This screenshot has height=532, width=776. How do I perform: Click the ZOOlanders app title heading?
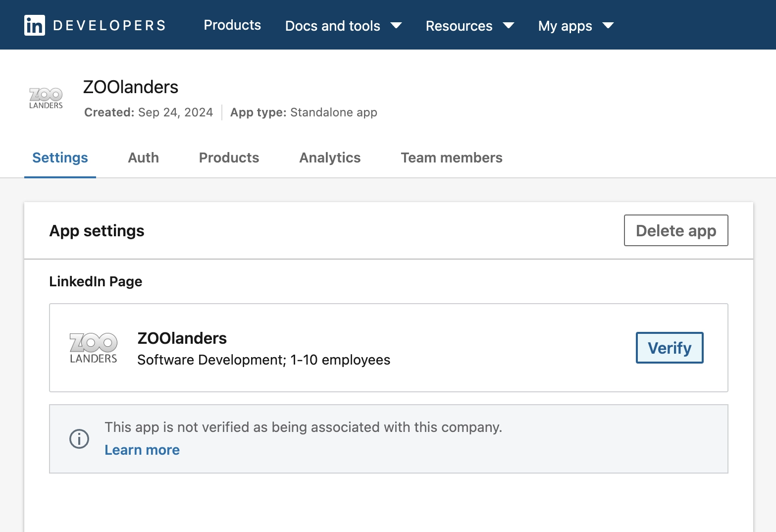point(131,87)
